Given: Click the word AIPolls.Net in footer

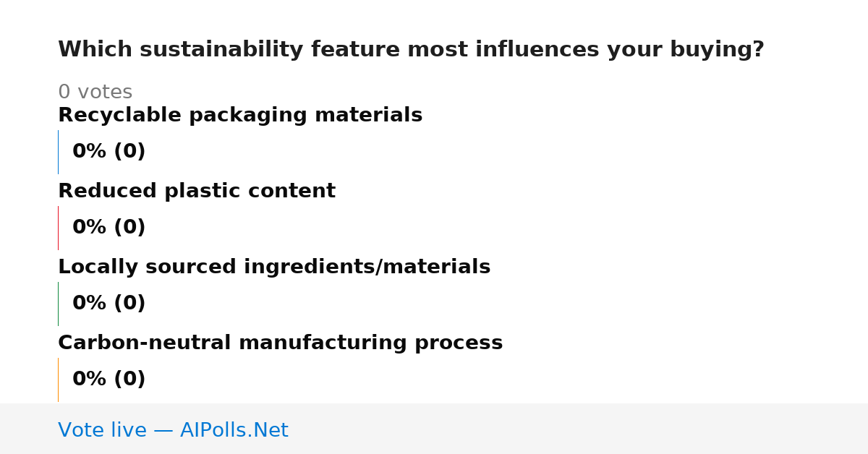Looking at the screenshot, I should pos(234,430).
